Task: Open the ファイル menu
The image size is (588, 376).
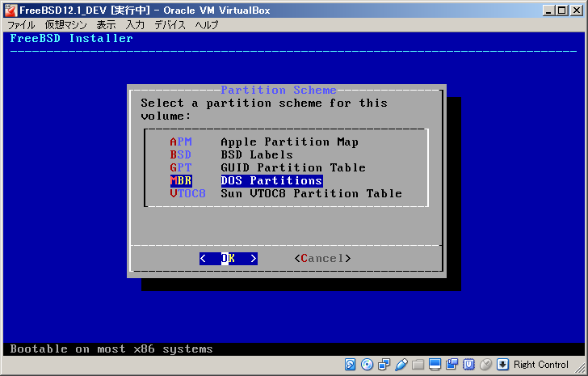Action: tap(21, 25)
